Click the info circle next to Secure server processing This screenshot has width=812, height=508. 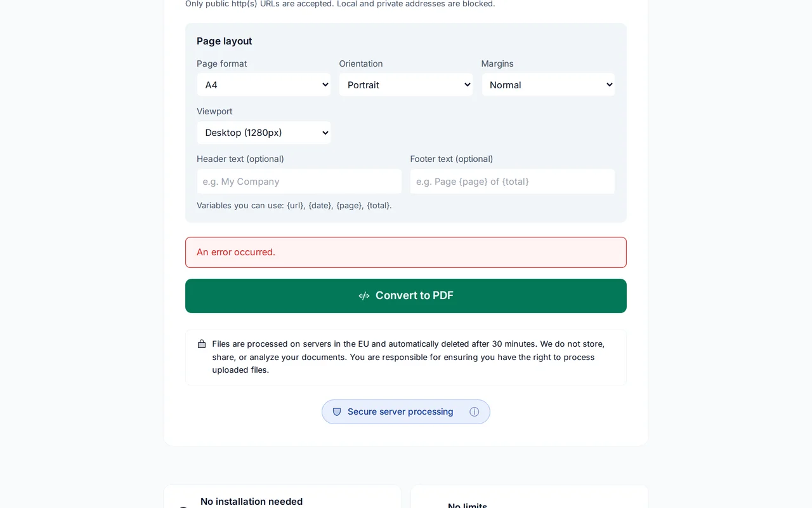coord(475,411)
